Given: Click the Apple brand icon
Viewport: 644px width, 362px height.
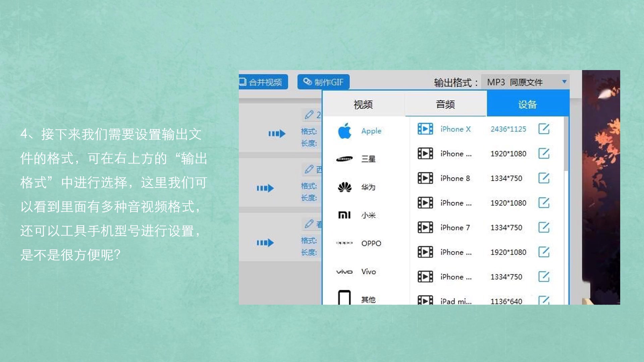Looking at the screenshot, I should (x=345, y=130).
